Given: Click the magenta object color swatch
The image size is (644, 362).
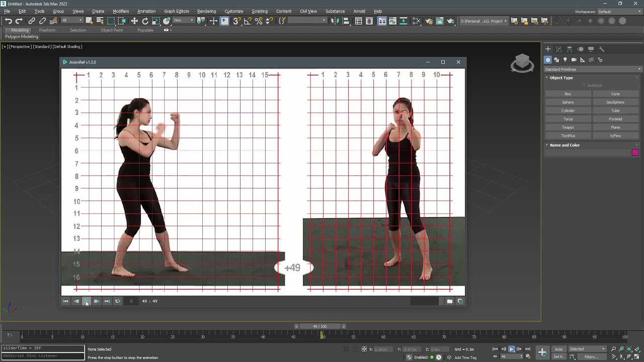Looking at the screenshot, I should (635, 153).
